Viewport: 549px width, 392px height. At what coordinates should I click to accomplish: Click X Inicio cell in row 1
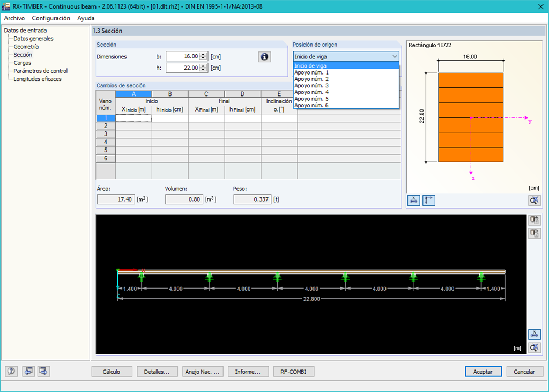click(x=133, y=118)
